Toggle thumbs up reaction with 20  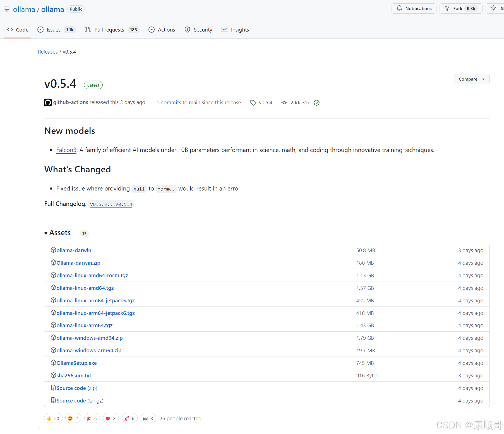point(53,418)
